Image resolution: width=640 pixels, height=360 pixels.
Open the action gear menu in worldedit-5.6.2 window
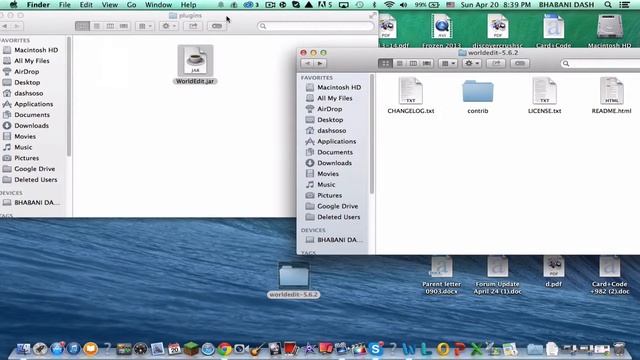pyautogui.click(x=472, y=64)
